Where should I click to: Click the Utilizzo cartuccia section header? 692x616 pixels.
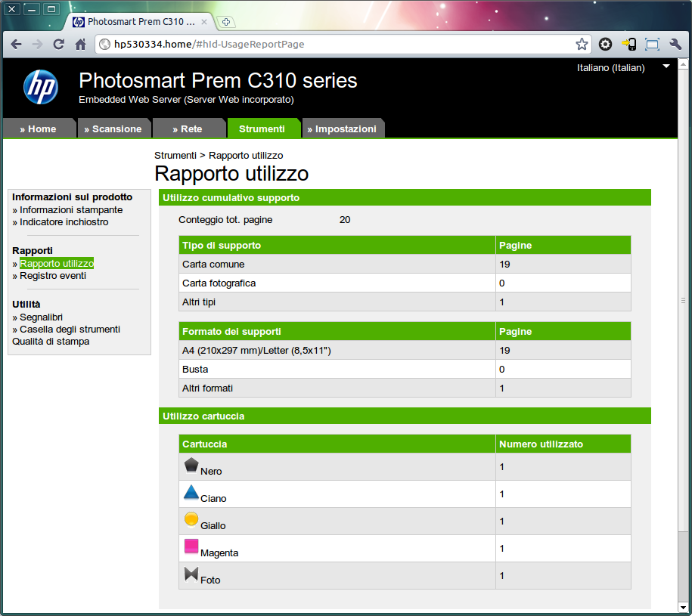coord(405,416)
